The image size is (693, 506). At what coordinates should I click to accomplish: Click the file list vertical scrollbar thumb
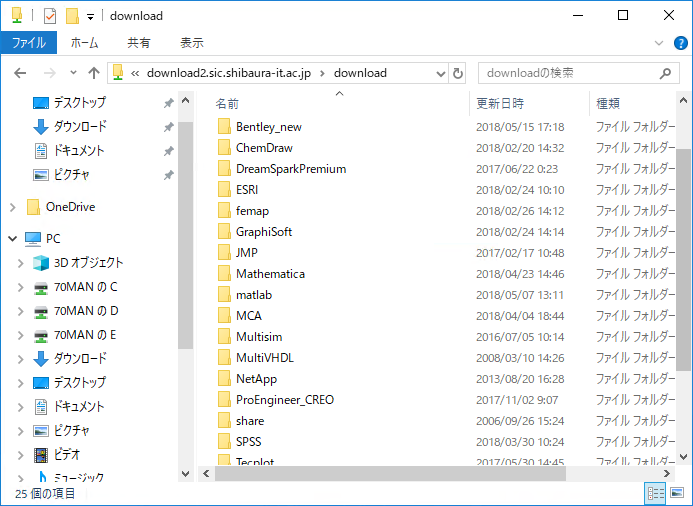coord(683,259)
